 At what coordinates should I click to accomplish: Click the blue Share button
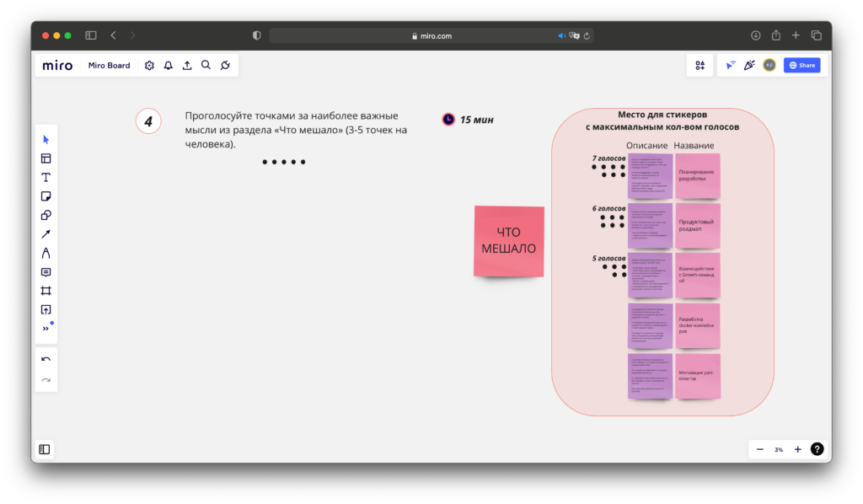pos(801,65)
